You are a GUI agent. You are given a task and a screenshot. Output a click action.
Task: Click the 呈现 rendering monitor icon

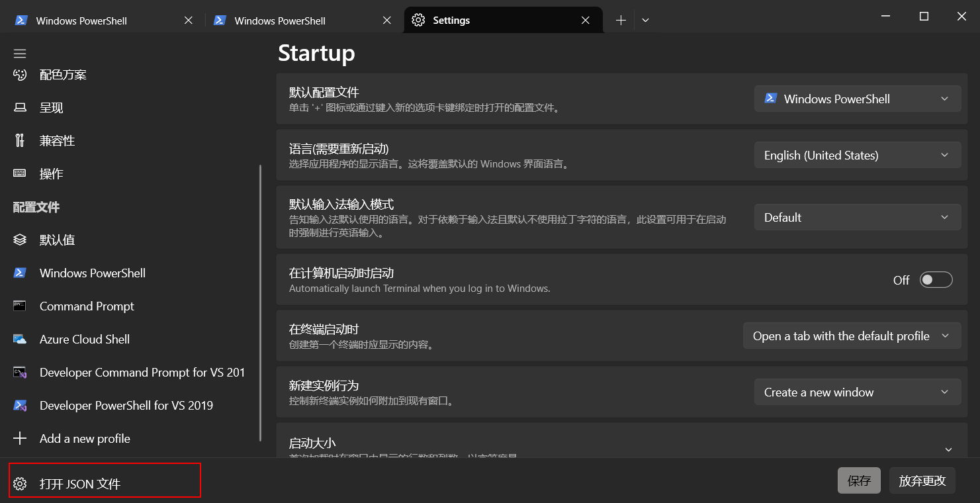point(20,108)
